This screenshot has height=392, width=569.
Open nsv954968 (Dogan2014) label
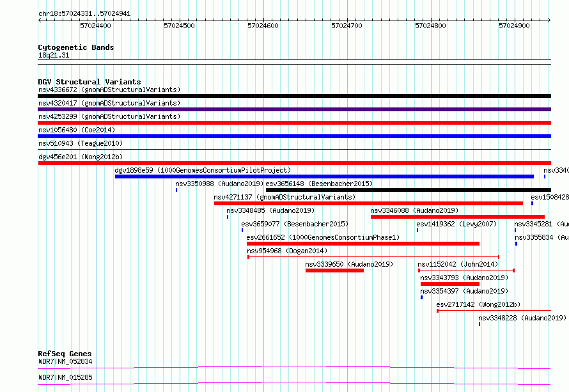click(x=287, y=251)
